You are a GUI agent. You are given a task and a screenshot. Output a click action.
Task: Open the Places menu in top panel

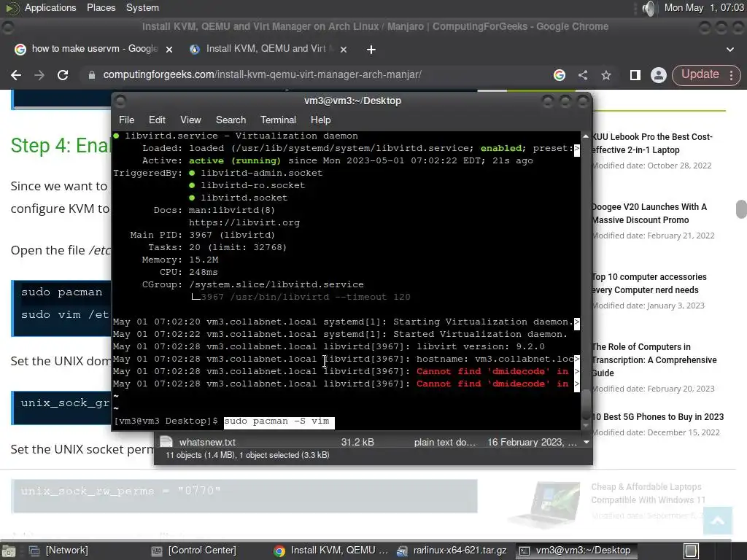point(101,7)
